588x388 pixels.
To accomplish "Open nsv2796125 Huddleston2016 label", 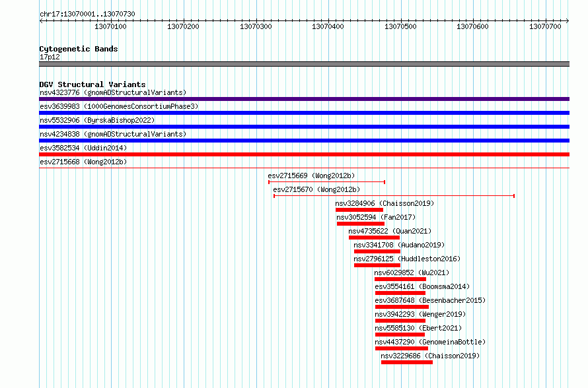I will point(407,259).
